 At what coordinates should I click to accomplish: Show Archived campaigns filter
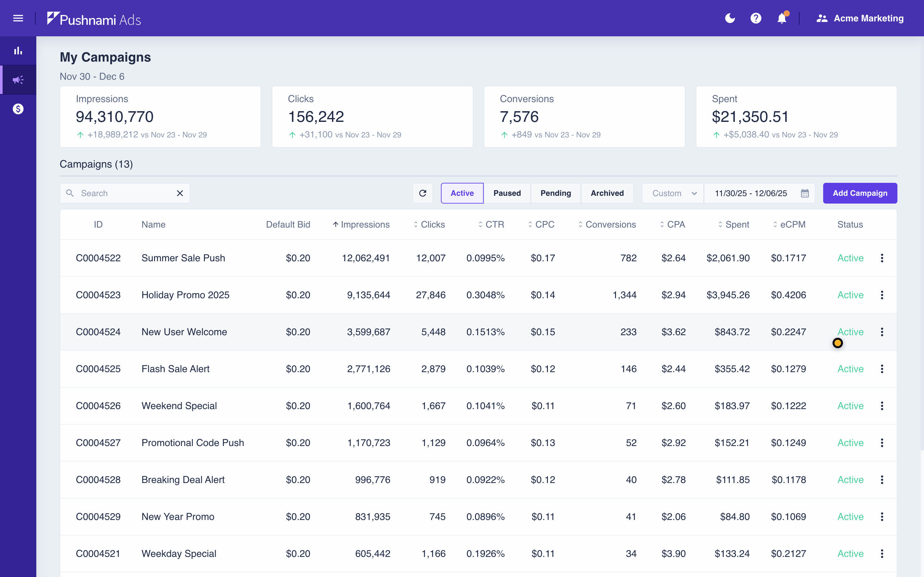coord(607,193)
